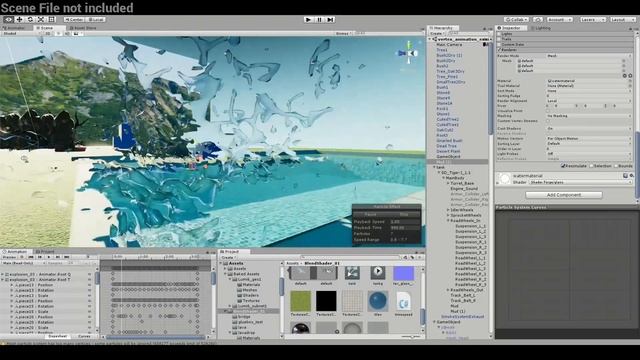Enable the Trails module checkbox
This screenshot has height=360, width=640.
499,39
